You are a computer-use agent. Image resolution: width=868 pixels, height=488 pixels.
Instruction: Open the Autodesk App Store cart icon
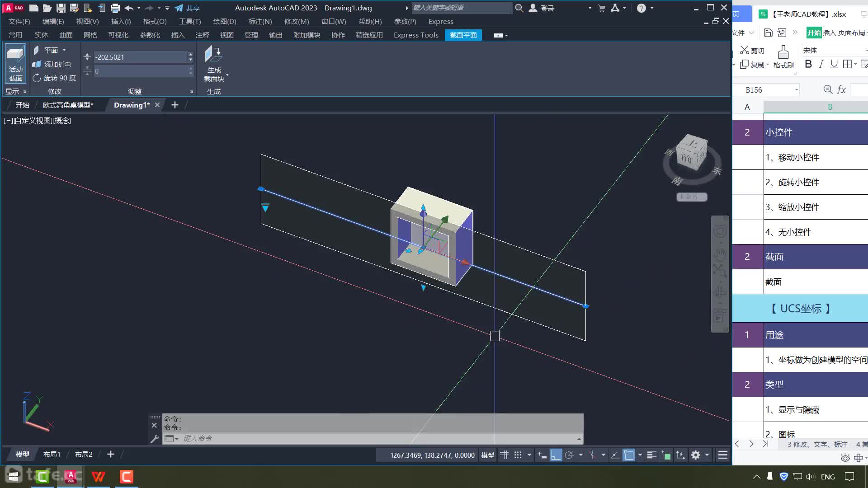click(602, 8)
